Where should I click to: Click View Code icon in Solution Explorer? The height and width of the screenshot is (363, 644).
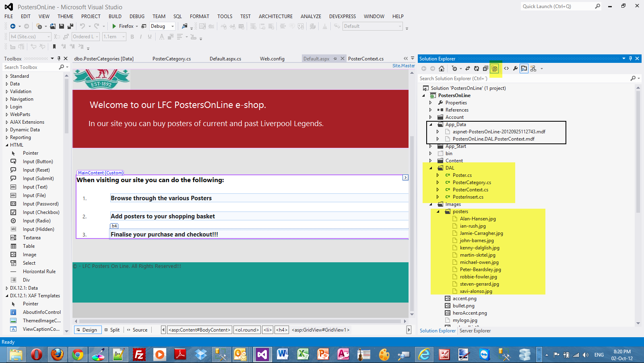tap(506, 68)
